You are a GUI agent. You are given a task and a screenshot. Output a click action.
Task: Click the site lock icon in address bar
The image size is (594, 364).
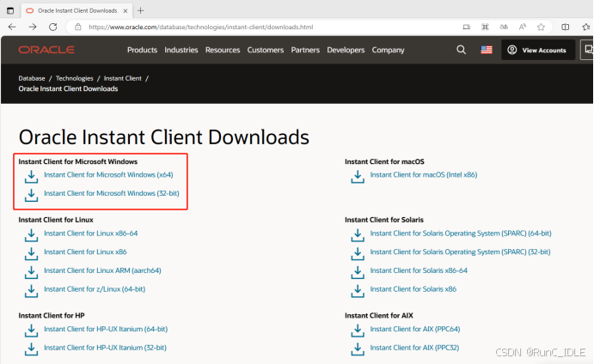point(78,27)
